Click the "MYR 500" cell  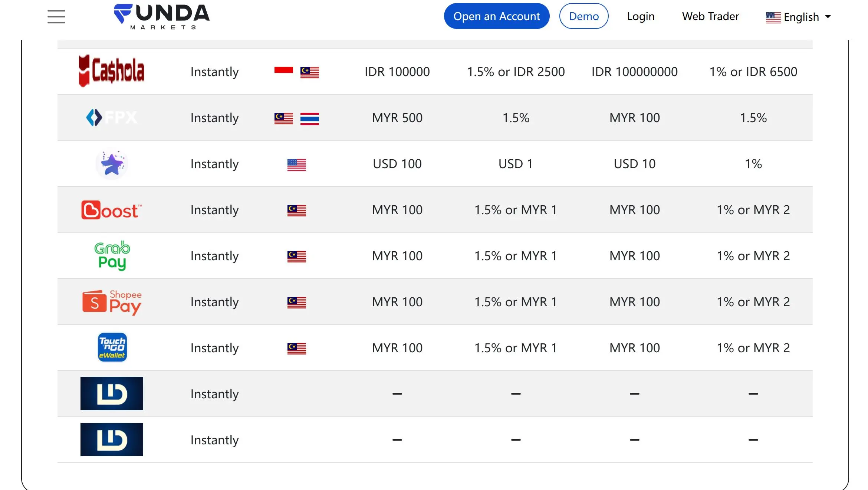(397, 118)
